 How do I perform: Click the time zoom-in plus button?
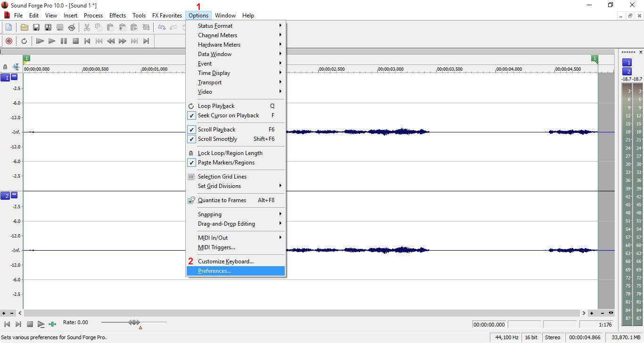592,313
